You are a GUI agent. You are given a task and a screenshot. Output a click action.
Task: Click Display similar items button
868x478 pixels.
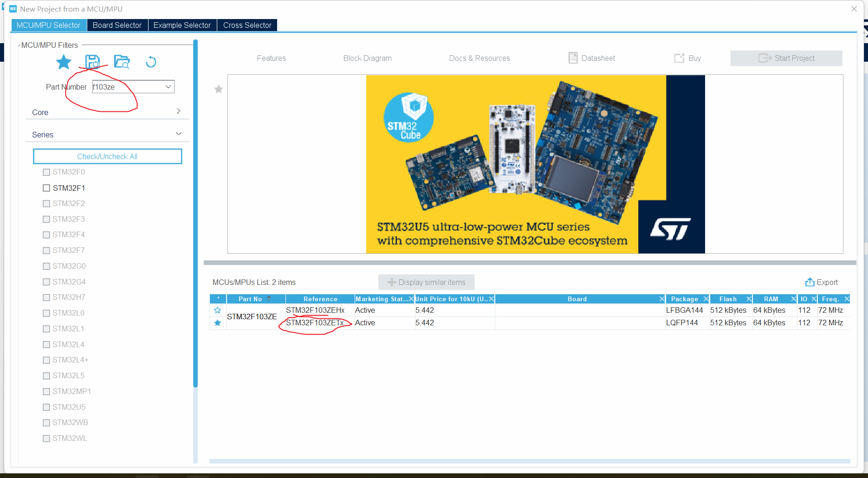click(x=426, y=282)
